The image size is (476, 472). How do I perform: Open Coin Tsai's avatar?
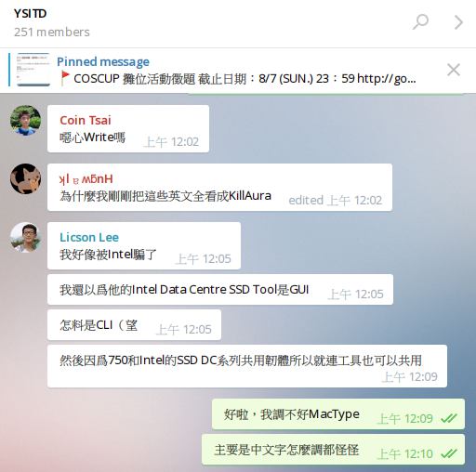tap(25, 121)
